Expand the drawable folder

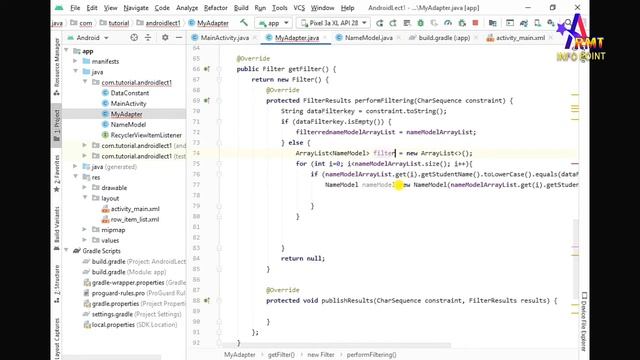(x=85, y=187)
